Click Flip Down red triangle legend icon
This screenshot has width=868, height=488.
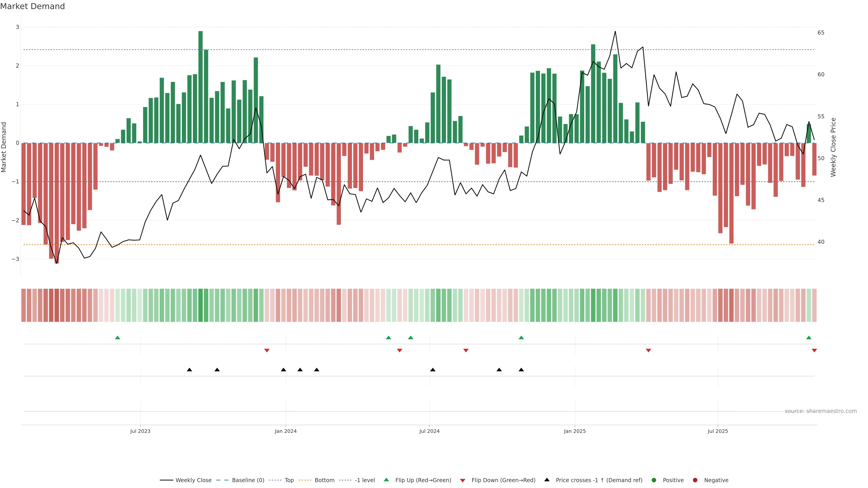point(463,481)
